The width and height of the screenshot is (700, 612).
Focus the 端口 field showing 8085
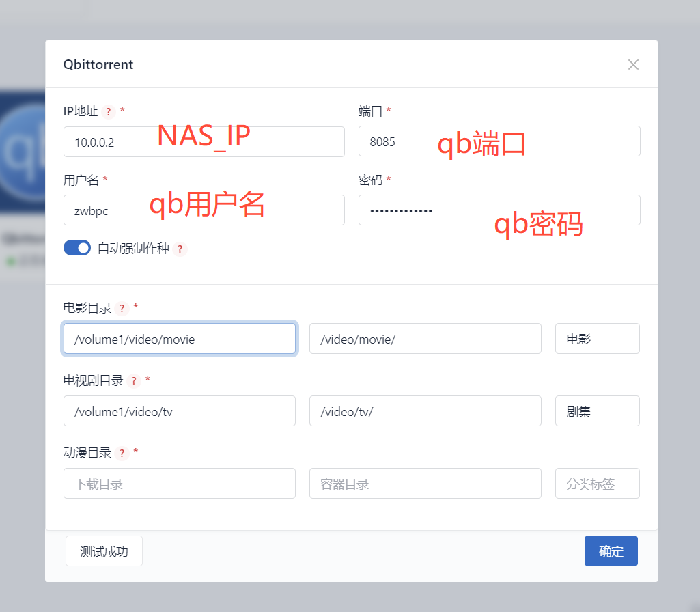coord(499,141)
